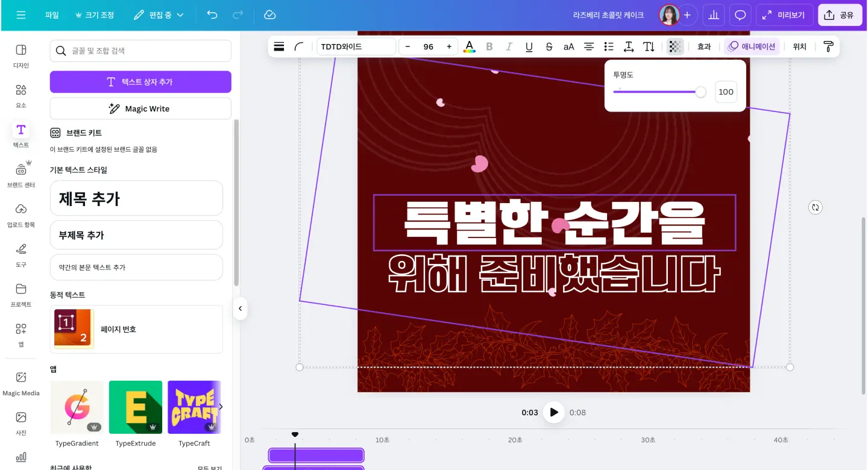Screen dimensions: 868x470
Task: Open the TDTD와이드 font dropdown
Action: click(356, 47)
